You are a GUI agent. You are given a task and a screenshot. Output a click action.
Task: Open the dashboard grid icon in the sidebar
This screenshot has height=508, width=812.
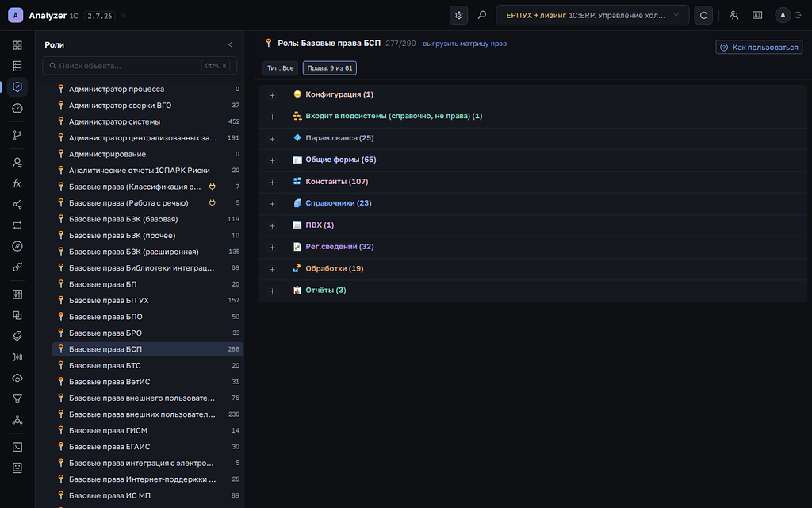(x=17, y=45)
